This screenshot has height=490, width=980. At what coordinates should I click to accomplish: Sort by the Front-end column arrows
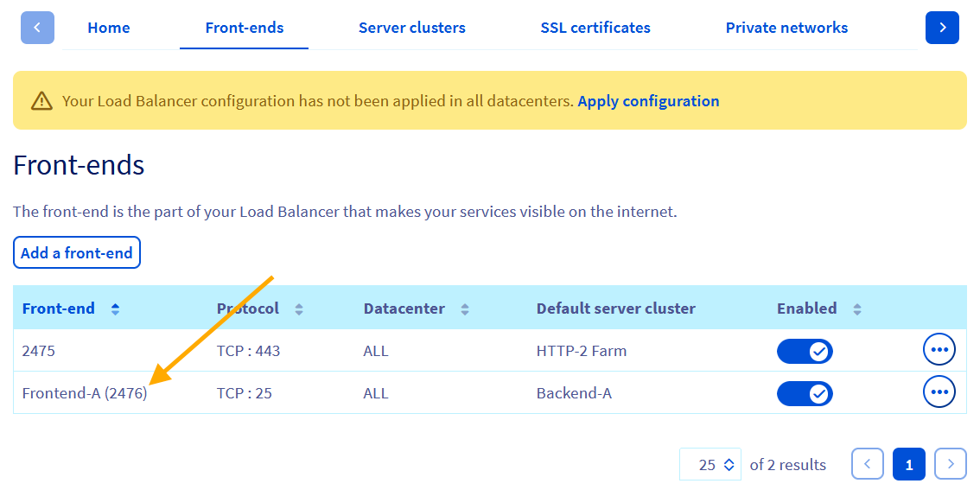(115, 309)
